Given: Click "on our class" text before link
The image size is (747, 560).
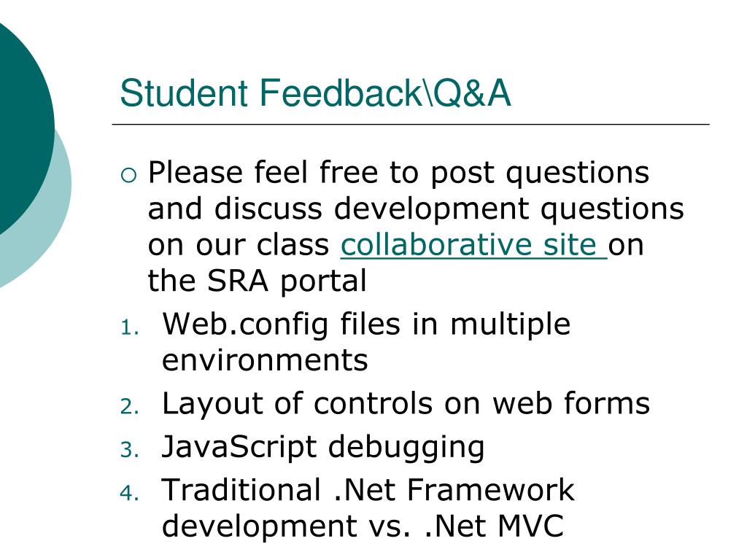Looking at the screenshot, I should point(239,246).
